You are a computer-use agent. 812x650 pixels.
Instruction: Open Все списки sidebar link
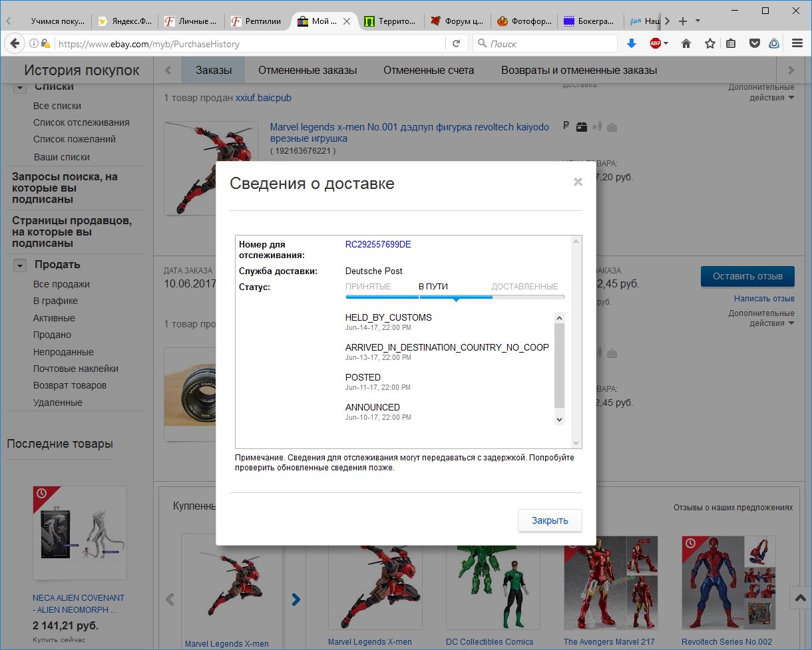click(57, 106)
